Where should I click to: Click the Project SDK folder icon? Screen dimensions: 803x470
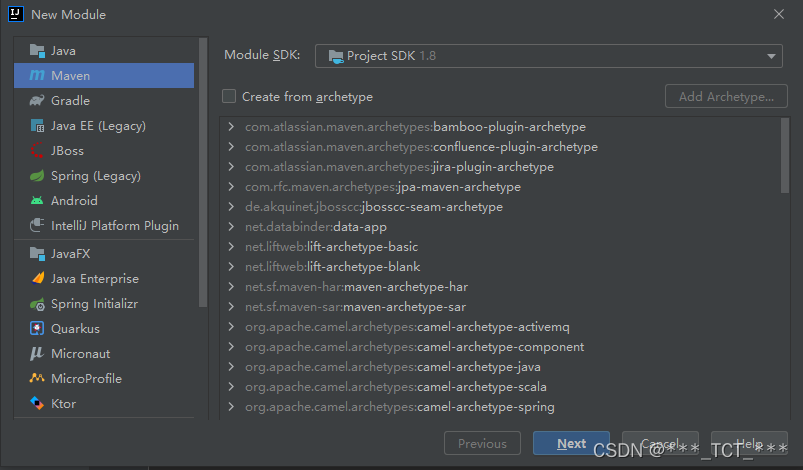(x=336, y=56)
